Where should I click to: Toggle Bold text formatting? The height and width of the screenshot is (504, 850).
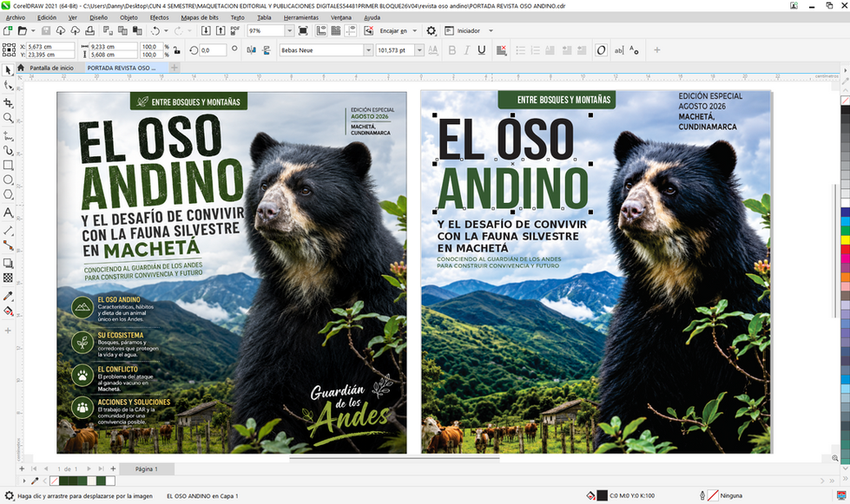click(x=452, y=49)
